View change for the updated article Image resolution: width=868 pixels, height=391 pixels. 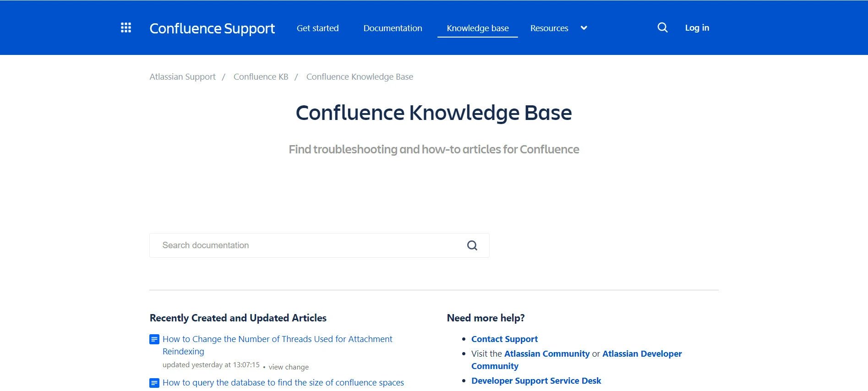pos(289,367)
